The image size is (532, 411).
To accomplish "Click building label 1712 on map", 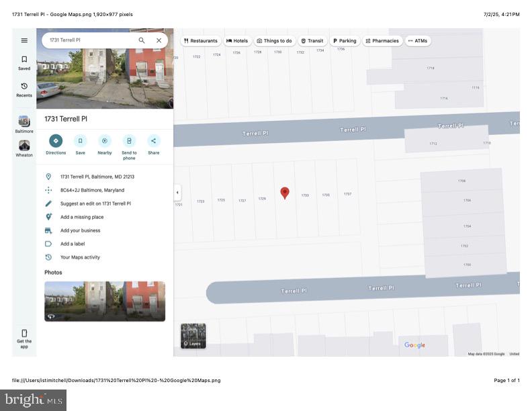I will pos(433,144).
